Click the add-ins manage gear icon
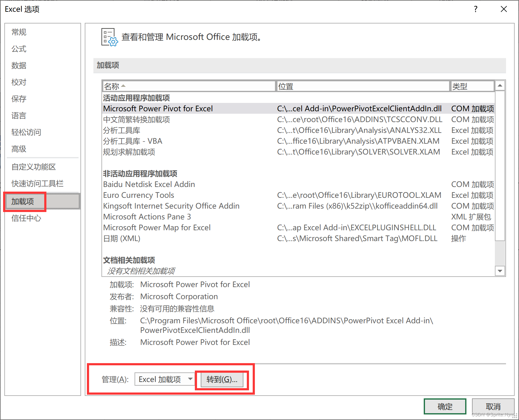The image size is (519, 420). pos(109,37)
